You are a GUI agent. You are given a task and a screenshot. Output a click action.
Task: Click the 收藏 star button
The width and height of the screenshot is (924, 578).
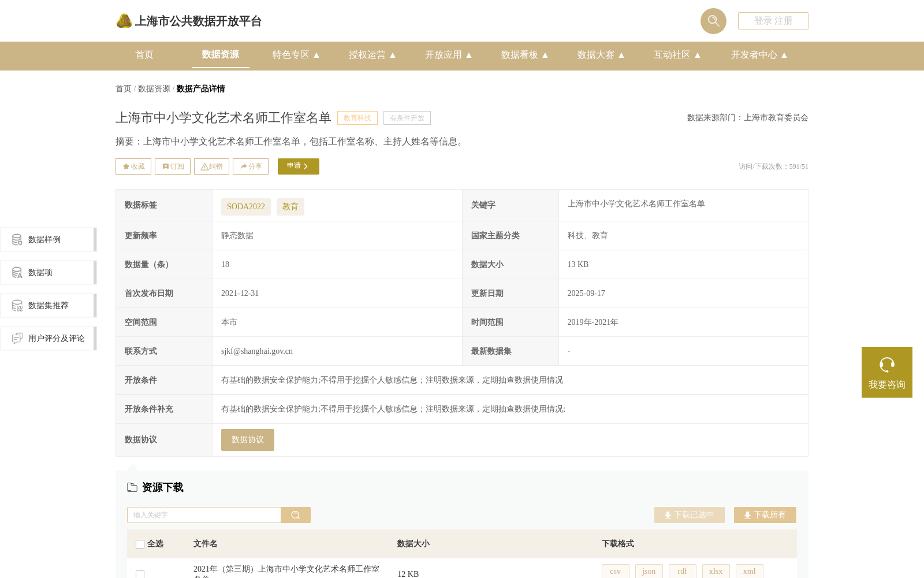tap(133, 166)
